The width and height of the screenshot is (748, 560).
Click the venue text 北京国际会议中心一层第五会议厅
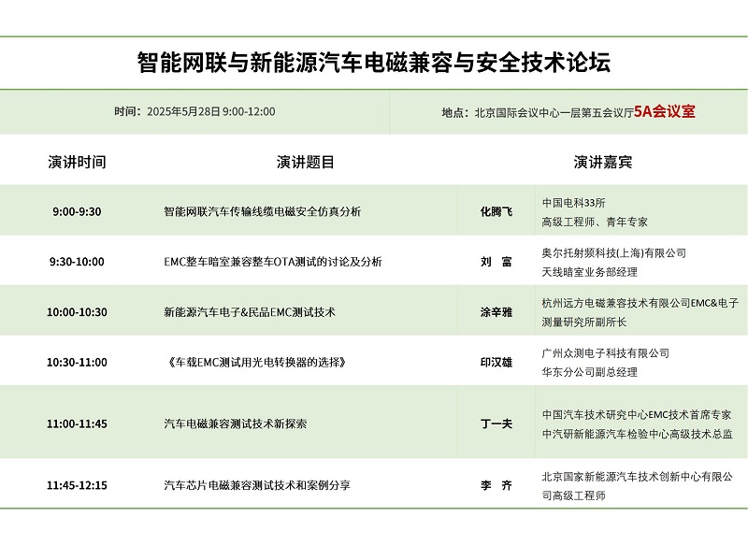pyautogui.click(x=554, y=112)
